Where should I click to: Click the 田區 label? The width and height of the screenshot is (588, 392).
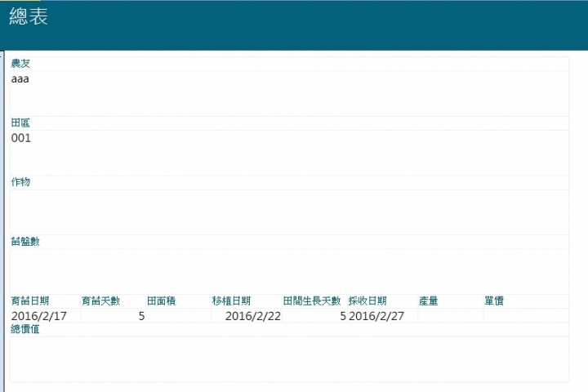20,122
